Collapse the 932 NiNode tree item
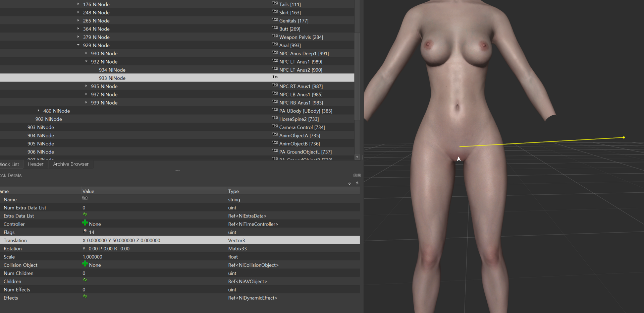The width and height of the screenshot is (644, 313). coord(86,61)
